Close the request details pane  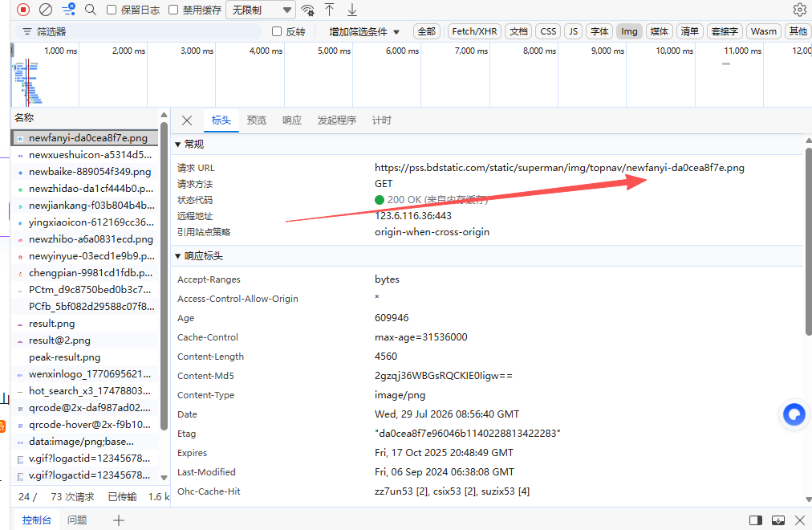click(x=187, y=120)
